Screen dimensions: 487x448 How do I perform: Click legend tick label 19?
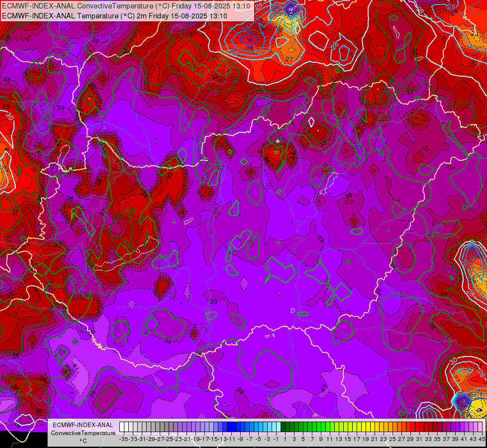[366, 439]
